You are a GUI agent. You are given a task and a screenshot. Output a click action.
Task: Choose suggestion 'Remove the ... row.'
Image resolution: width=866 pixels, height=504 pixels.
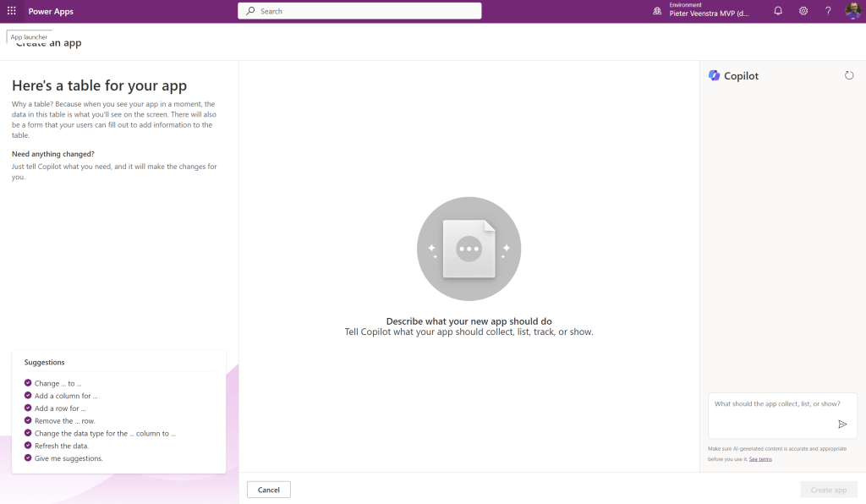(x=64, y=421)
